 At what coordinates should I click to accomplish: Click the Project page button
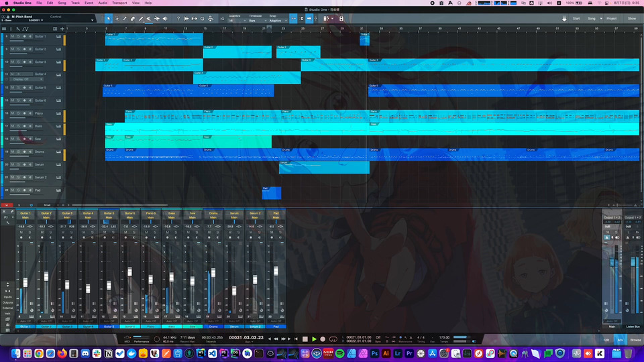pos(612,19)
